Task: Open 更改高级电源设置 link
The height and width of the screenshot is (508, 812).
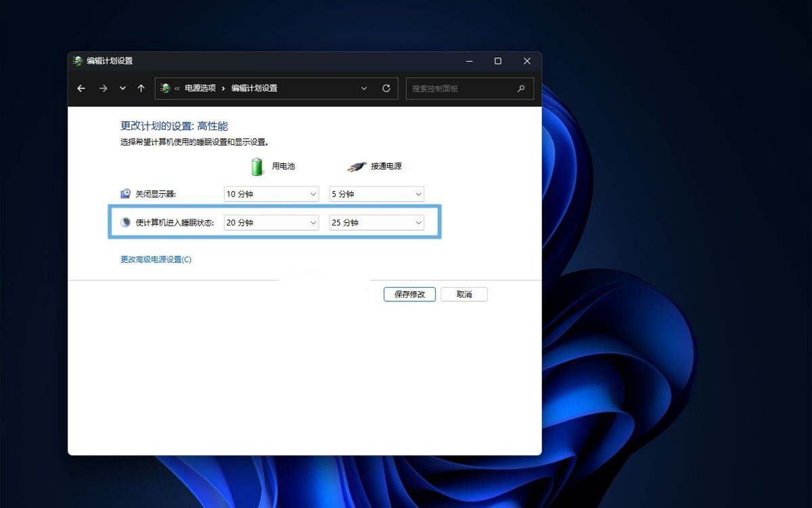Action: 156,259
